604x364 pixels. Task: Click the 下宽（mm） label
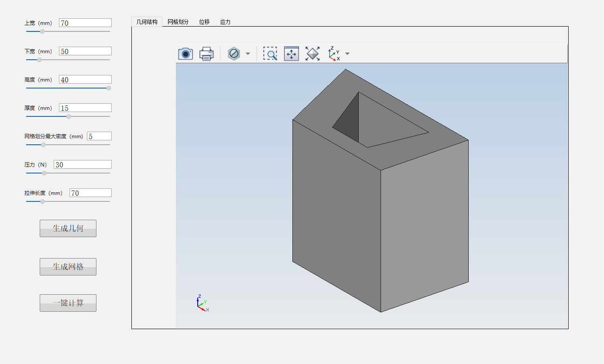38,51
